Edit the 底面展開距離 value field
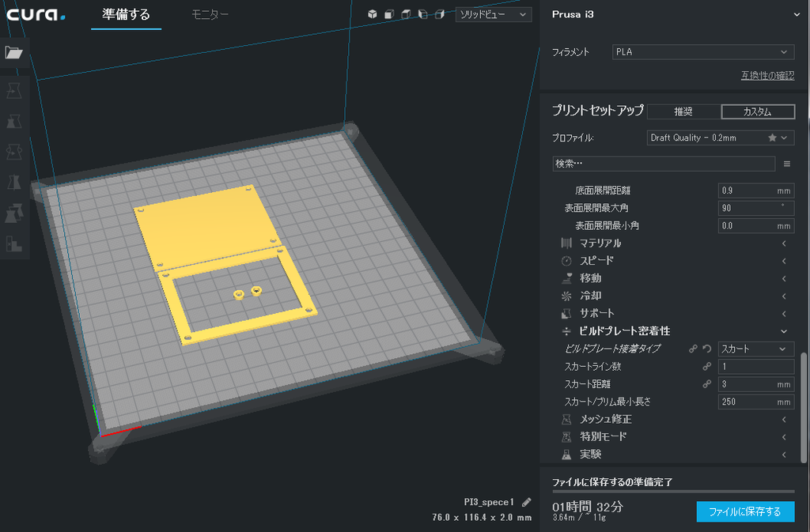Screen dimensions: 810x532 click(756, 191)
